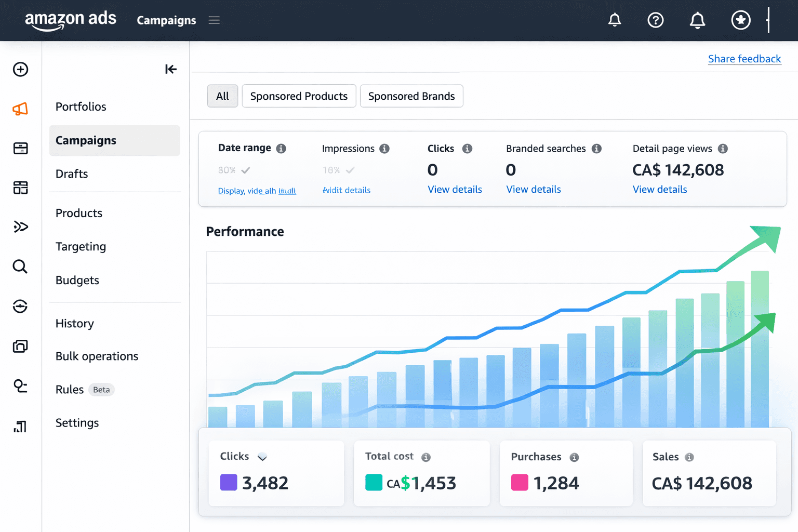Click the media library icon in sidebar
The width and height of the screenshot is (798, 532).
coord(20,346)
